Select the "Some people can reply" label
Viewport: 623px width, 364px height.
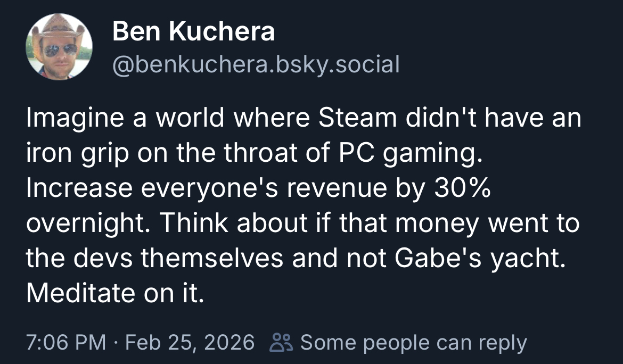[x=413, y=342]
